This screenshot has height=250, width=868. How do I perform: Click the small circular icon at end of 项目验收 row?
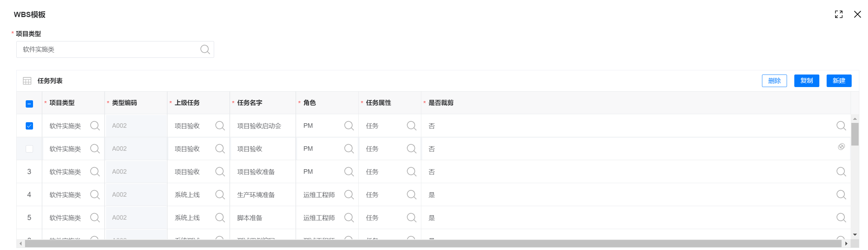[x=841, y=147]
